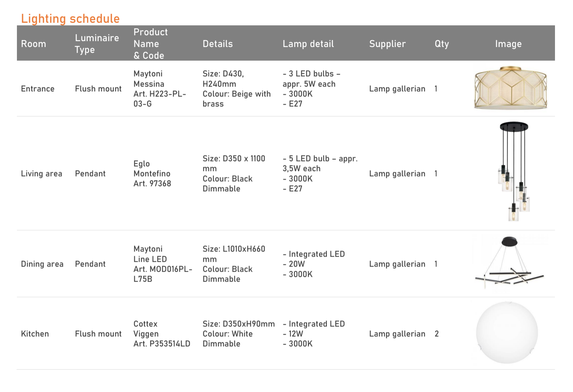Click 'Lamp gallerian' in the Kitchen row
The width and height of the screenshot is (573, 392).
[397, 334]
